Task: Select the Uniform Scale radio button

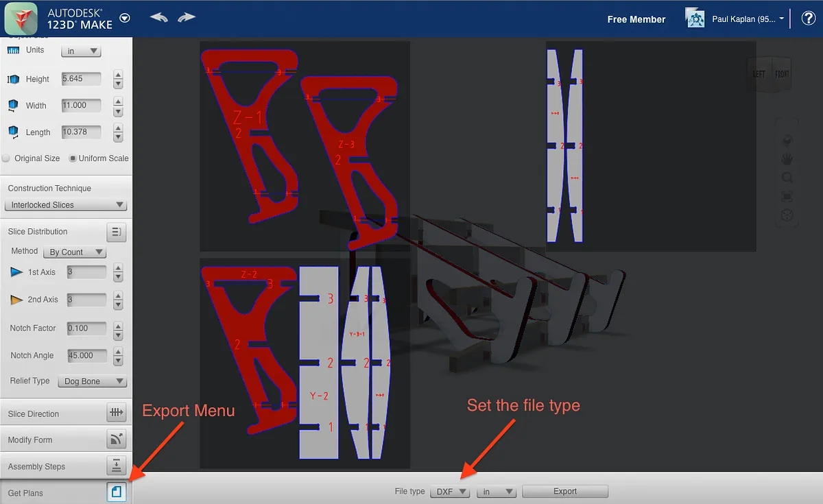Action: click(x=73, y=158)
